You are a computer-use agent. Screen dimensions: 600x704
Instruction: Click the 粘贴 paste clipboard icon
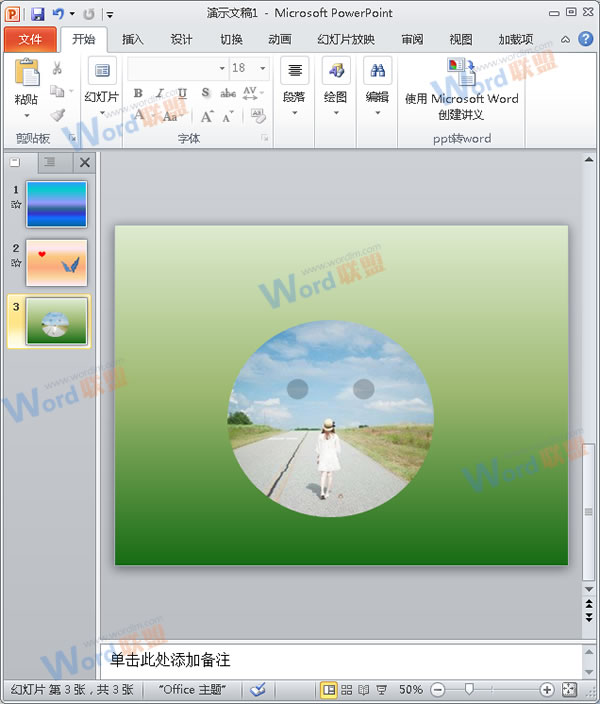pyautogui.click(x=27, y=72)
